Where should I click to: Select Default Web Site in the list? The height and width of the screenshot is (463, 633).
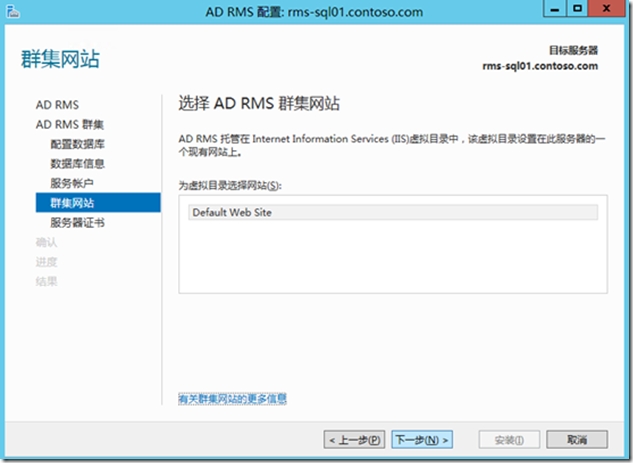pos(393,212)
